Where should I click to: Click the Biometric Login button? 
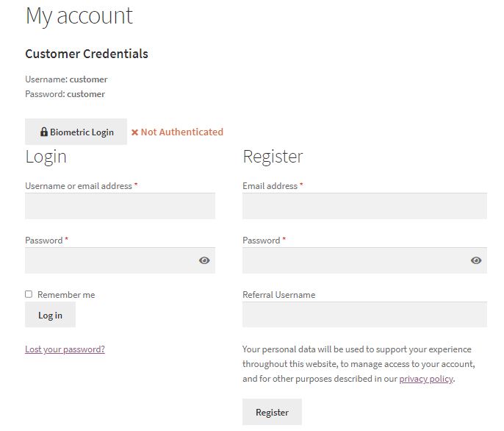tap(76, 132)
